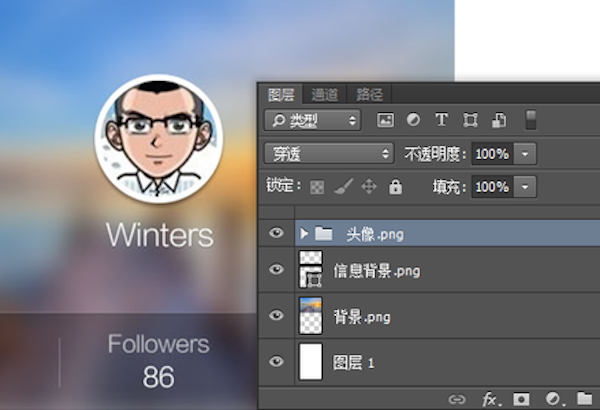Open the 类型 filter type dropdown
This screenshot has height=410, width=600.
coord(312,121)
